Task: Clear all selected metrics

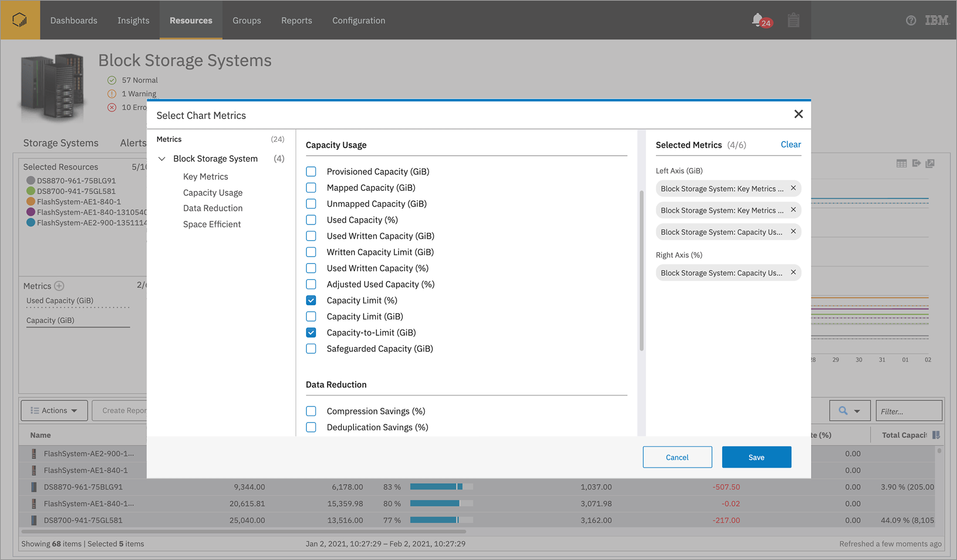Action: (791, 144)
